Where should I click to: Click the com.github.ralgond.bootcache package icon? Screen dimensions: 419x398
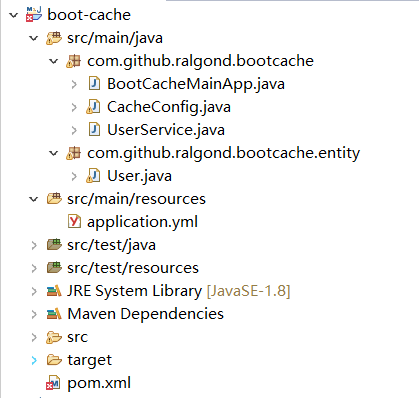pos(73,61)
